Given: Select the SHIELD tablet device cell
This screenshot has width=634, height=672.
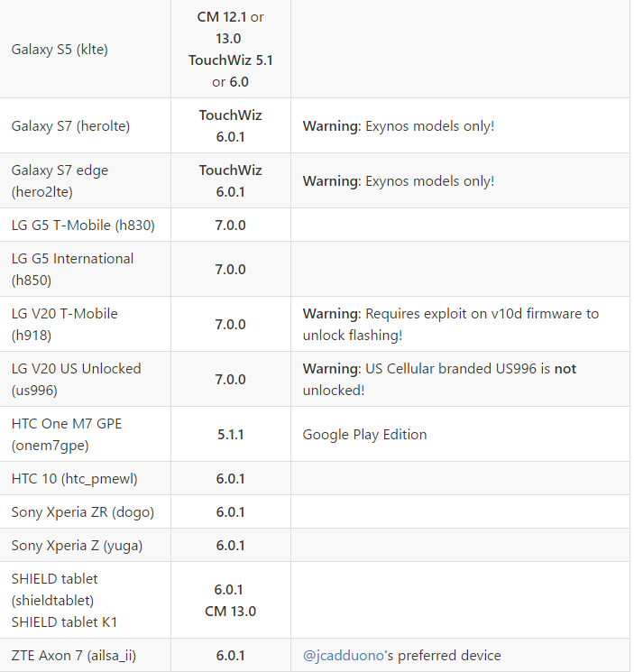Looking at the screenshot, I should tap(64, 600).
